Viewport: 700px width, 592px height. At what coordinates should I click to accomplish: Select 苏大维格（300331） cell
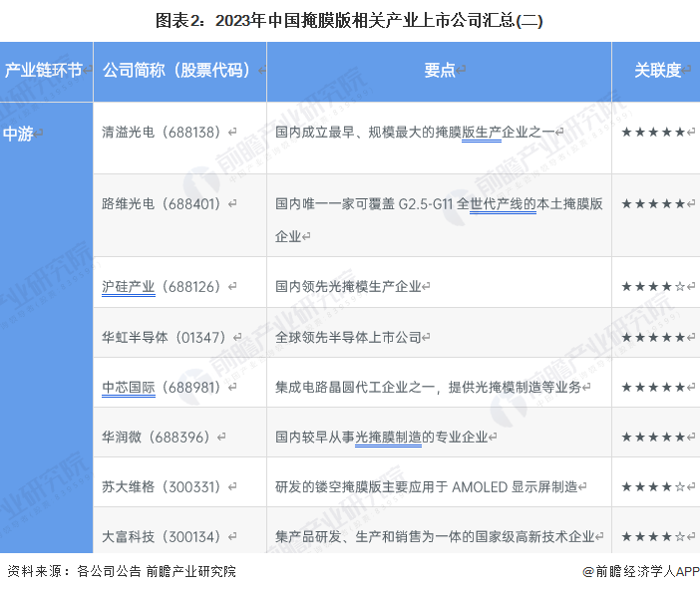pyautogui.click(x=179, y=481)
